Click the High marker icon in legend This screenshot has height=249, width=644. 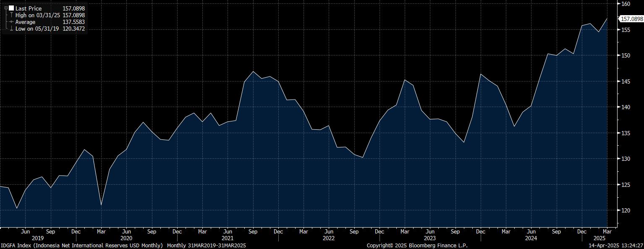(11, 15)
